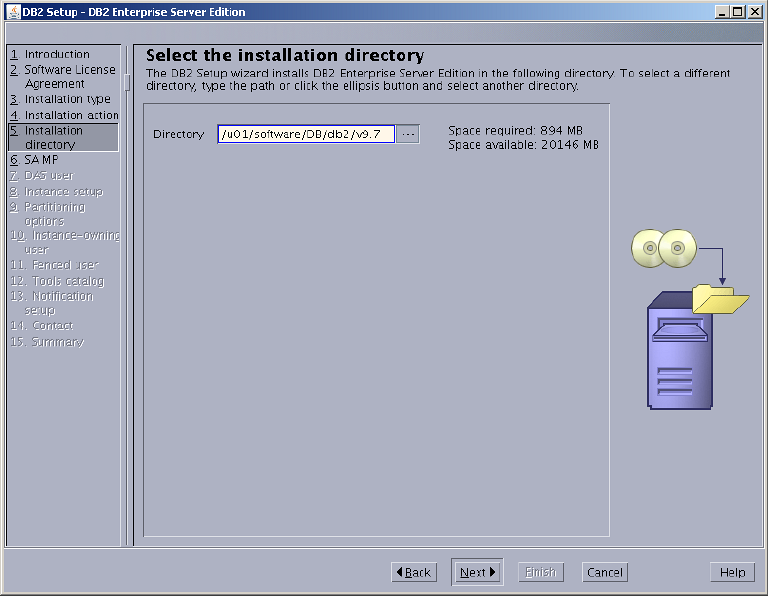Click the greyed step 14 Contact
The image size is (768, 596).
point(42,326)
